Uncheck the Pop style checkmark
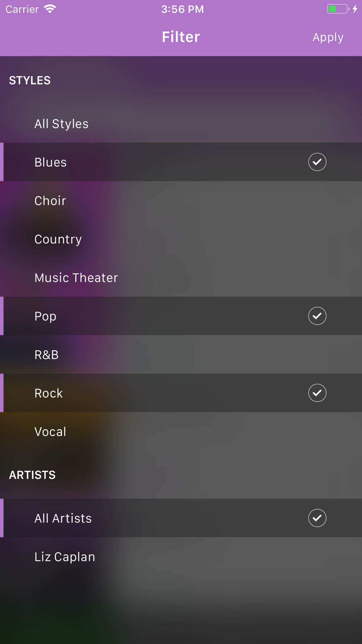Viewport: 362px width, 644px height. point(317,316)
